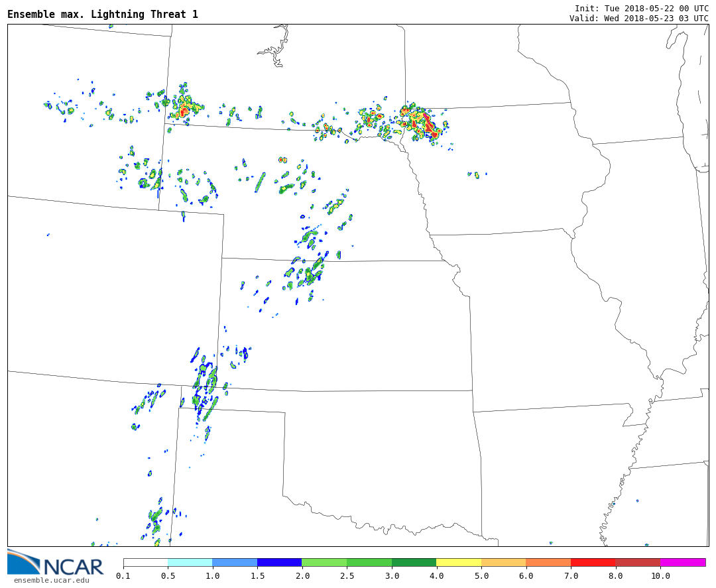
Task: Choose the dark green 3.0–4.0 legend swatch
Action: 414,562
